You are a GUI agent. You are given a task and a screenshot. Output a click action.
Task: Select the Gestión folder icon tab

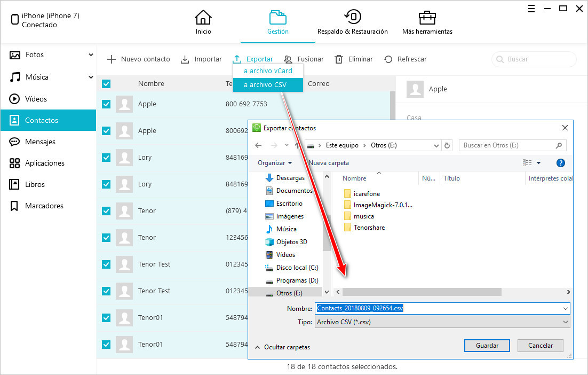[277, 18]
